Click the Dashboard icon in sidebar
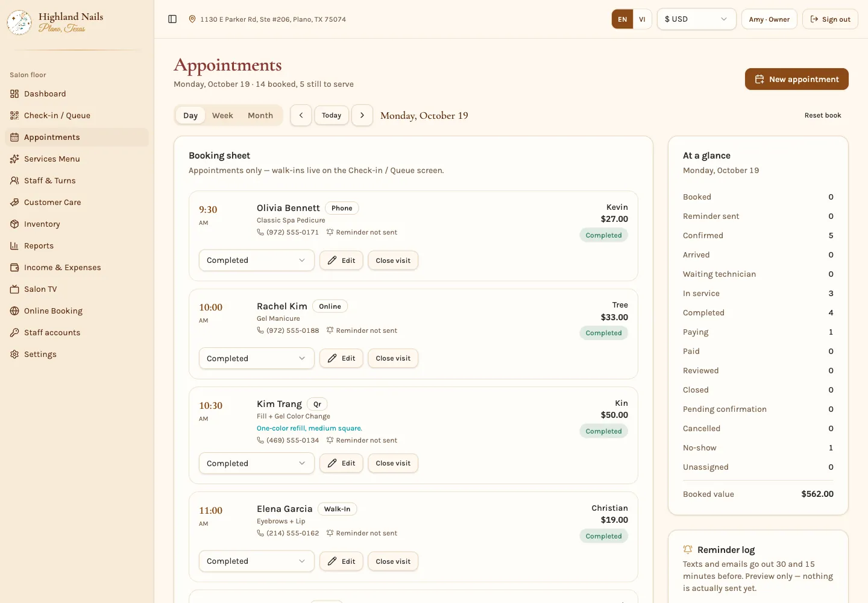The width and height of the screenshot is (868, 603). coord(14,94)
